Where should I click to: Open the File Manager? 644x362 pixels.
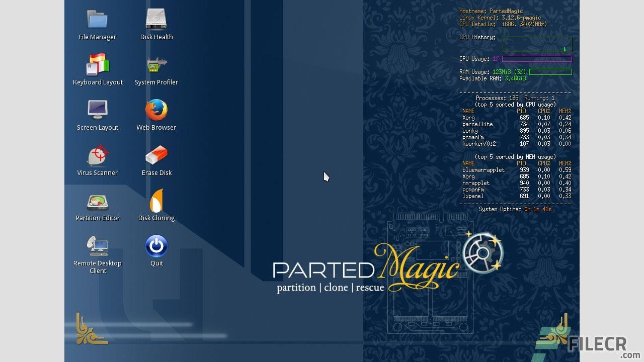97,19
